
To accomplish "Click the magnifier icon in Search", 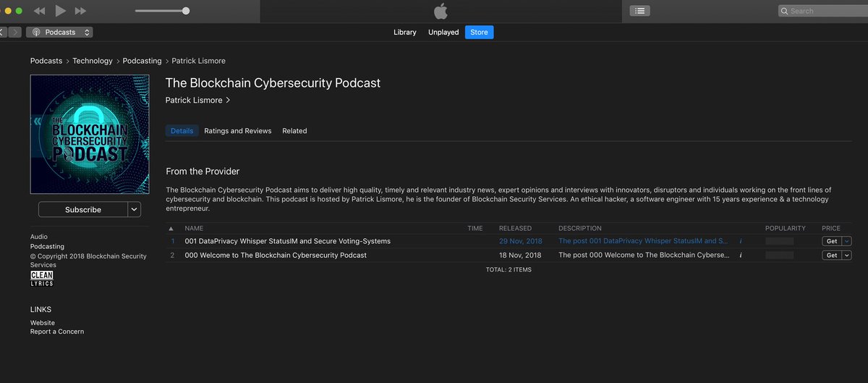I will pos(785,11).
